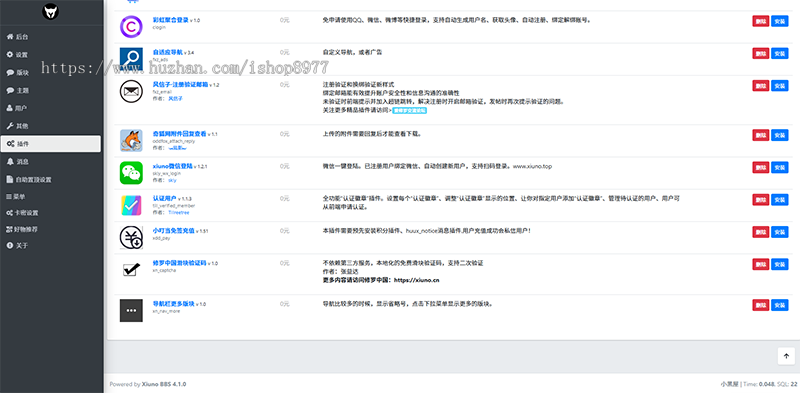The image size is (800, 393).
Task: Click the wrench icon beside 其他
Action: click(10, 126)
